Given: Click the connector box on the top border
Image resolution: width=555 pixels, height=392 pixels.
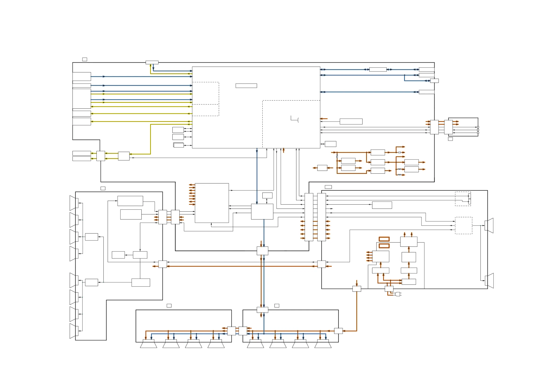Looking at the screenshot, I should (x=152, y=63).
